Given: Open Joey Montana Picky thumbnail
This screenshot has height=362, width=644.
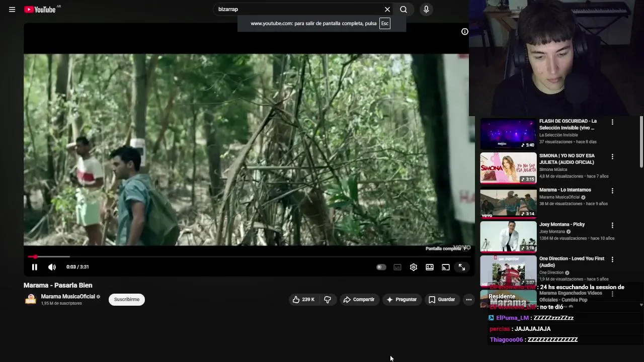Looking at the screenshot, I should [x=508, y=236].
